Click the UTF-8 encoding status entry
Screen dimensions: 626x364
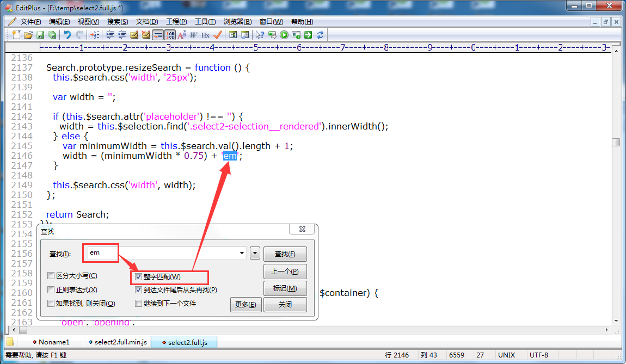click(x=538, y=355)
